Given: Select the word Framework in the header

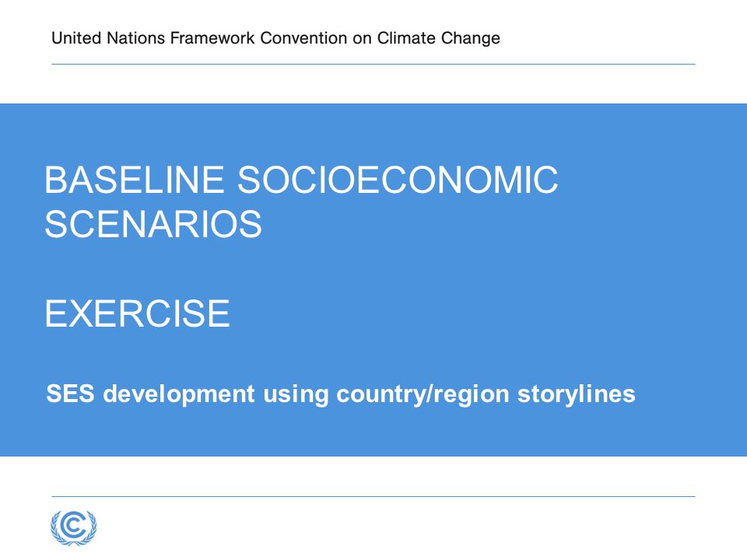Looking at the screenshot, I should (212, 38).
